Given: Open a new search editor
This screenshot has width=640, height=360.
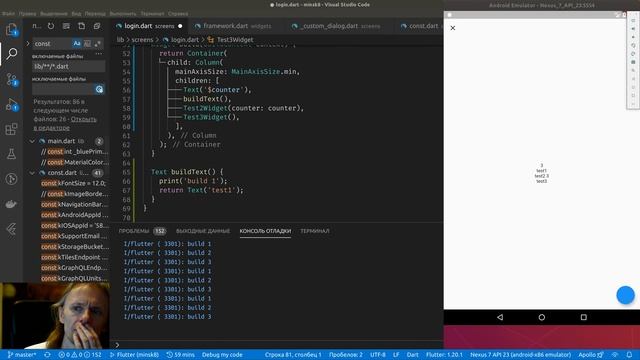Looking at the screenshot, I should (82, 26).
